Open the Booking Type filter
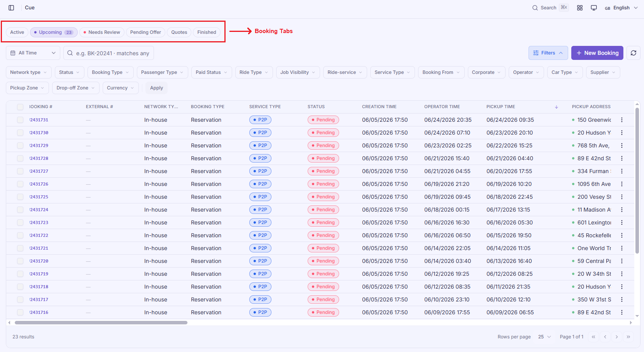Screen dimensions: 644x352 110,72
